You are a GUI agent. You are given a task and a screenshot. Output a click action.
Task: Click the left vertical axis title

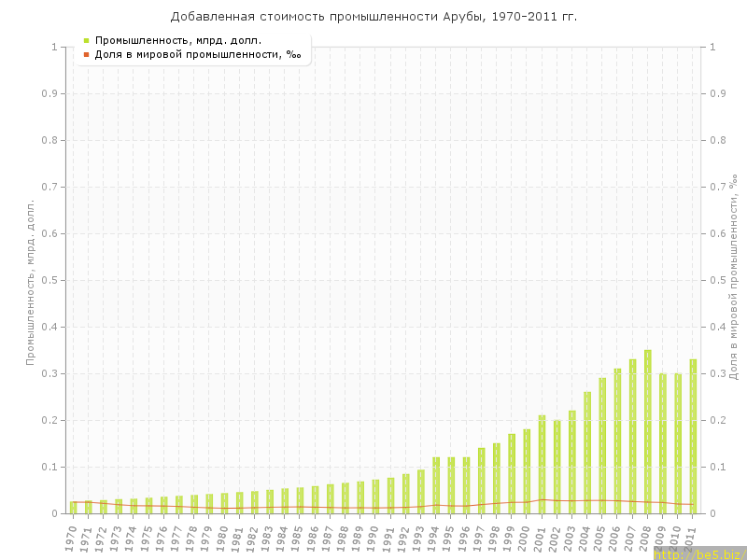click(31, 280)
